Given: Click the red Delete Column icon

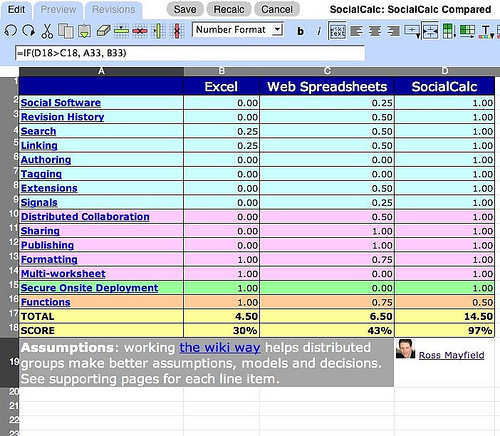Looking at the screenshot, I should tap(177, 31).
